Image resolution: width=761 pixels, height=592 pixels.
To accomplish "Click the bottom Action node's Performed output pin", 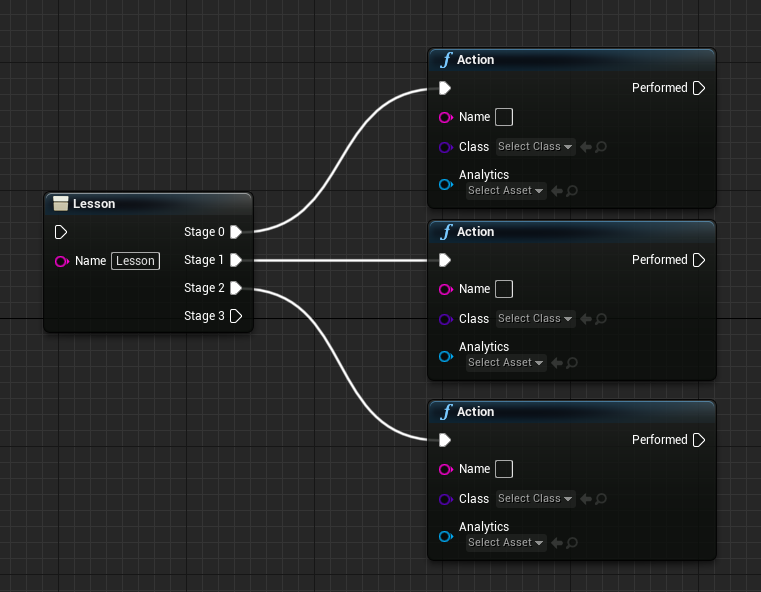I will (699, 440).
